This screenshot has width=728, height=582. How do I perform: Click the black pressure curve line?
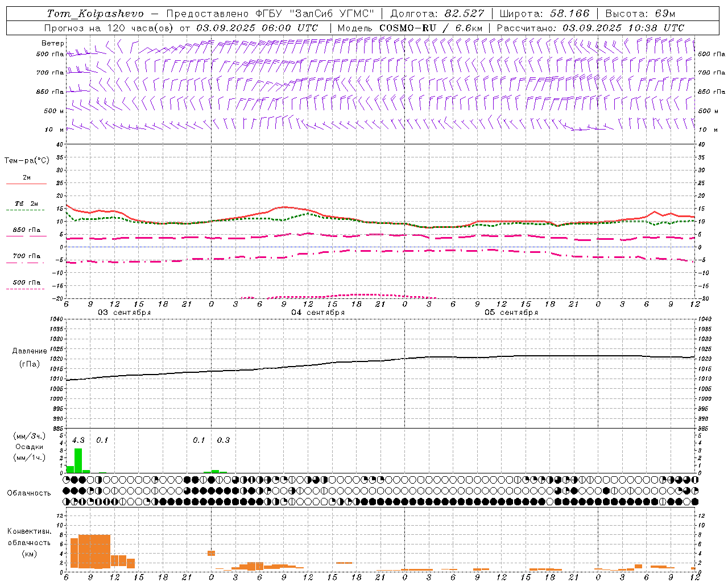click(380, 361)
